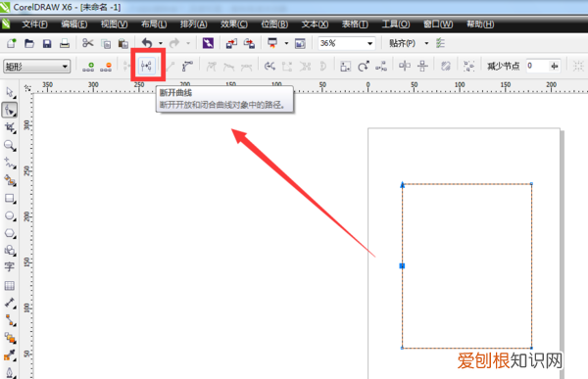Image resolution: width=588 pixels, height=379 pixels.
Task: Click the 减少节点 reduce nodes label
Action: pos(504,67)
